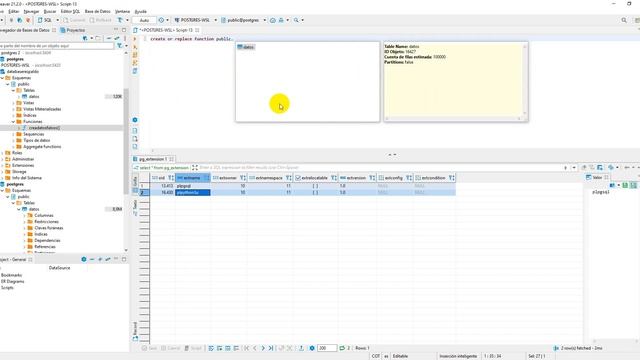Viewport: 640px width, 360px height.
Task: Click the project panel settings gear icon
Action: click(x=84, y=259)
